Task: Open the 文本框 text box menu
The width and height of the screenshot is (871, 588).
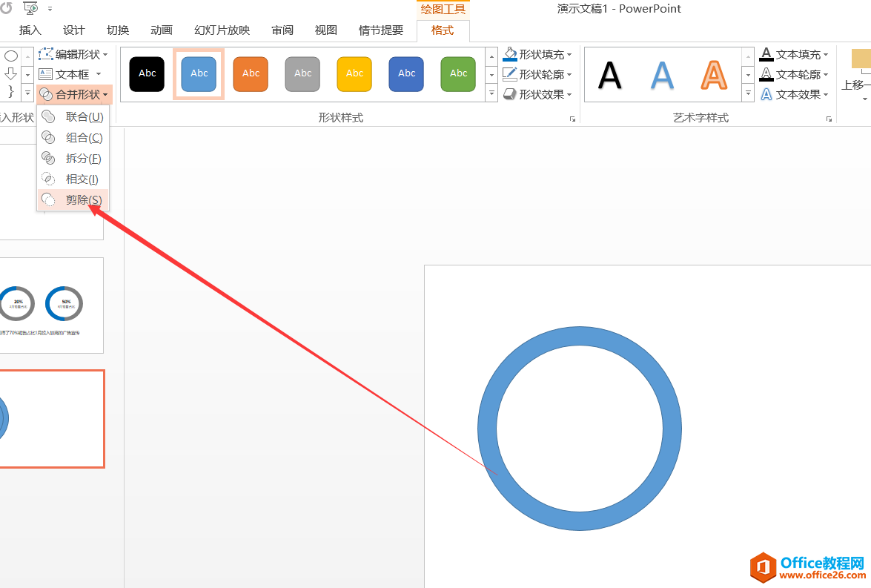Action: (70, 74)
